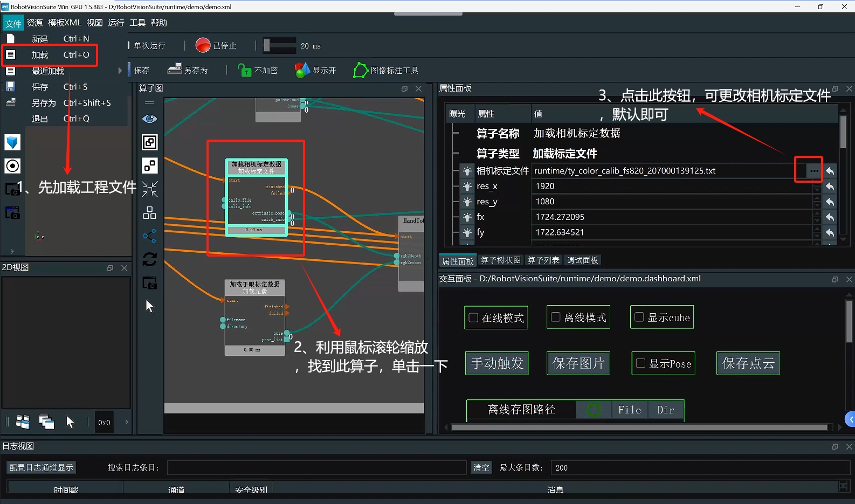Click the green lock 不加密 button
855x504 pixels.
pos(258,70)
